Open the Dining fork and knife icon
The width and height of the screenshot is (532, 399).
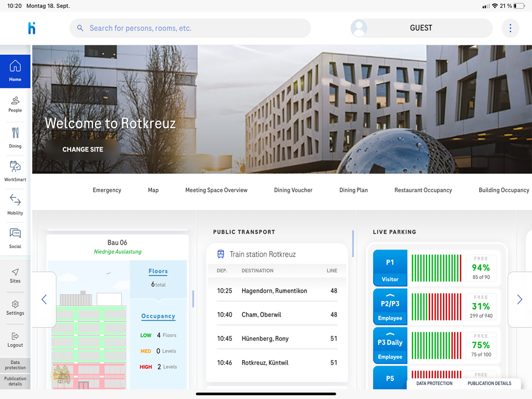(15, 132)
